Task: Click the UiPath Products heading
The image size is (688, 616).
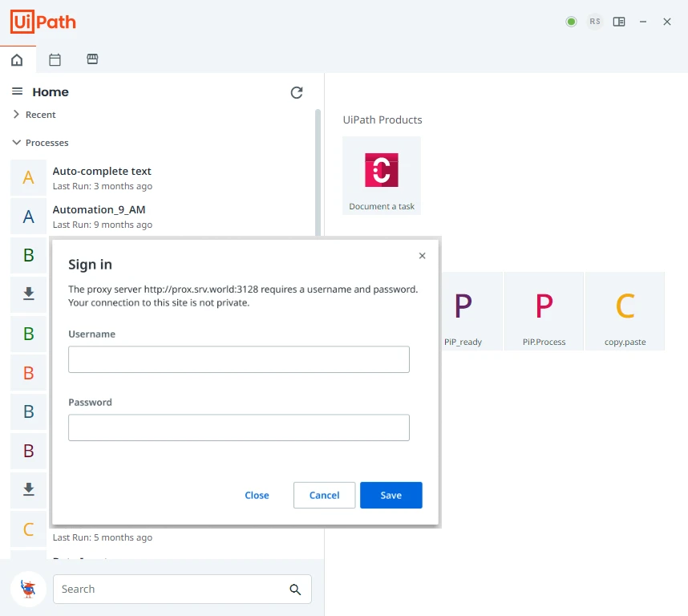Action: coord(382,120)
